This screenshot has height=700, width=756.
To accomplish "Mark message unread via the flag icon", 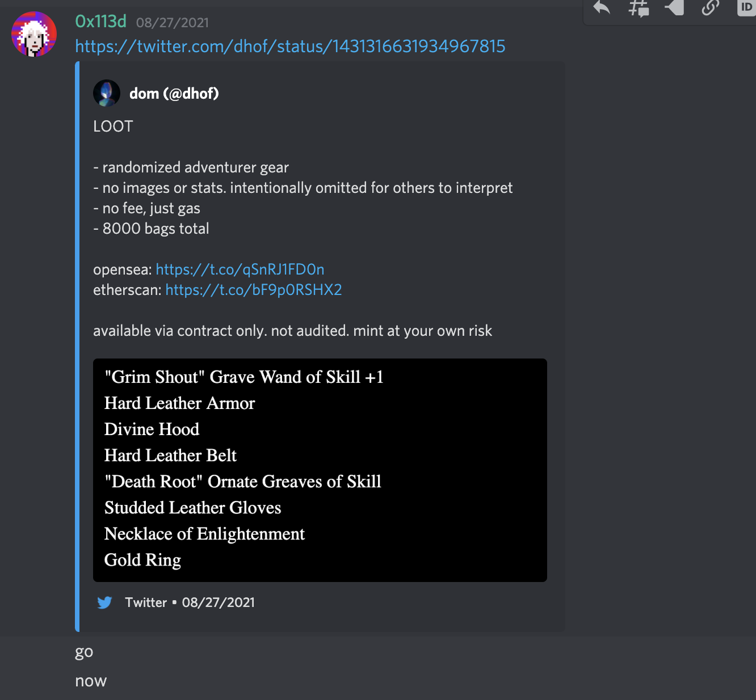I will click(674, 7).
